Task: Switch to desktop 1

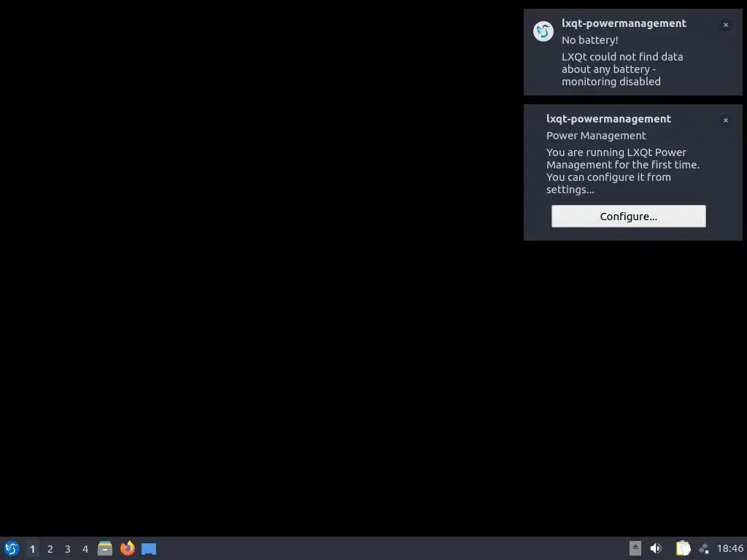Action: pos(32,549)
